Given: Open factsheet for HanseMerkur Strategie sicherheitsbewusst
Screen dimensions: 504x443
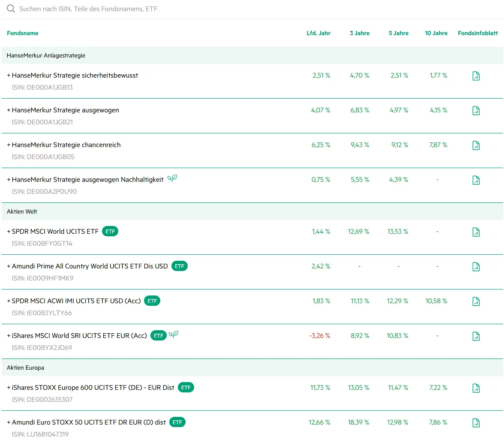Looking at the screenshot, I should tap(476, 76).
